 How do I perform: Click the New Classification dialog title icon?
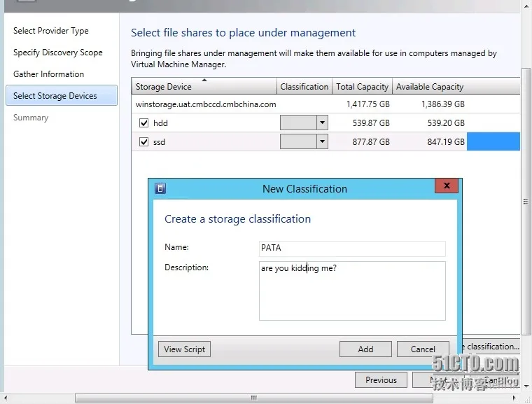tap(160, 188)
